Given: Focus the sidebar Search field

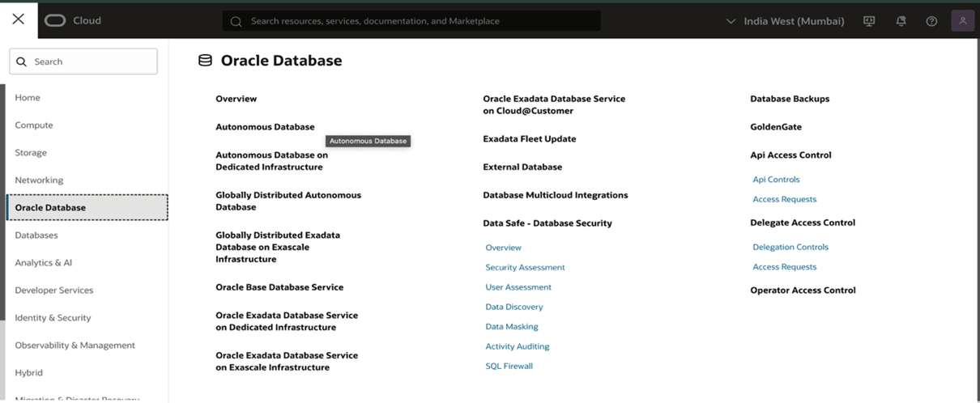Looking at the screenshot, I should (83, 62).
